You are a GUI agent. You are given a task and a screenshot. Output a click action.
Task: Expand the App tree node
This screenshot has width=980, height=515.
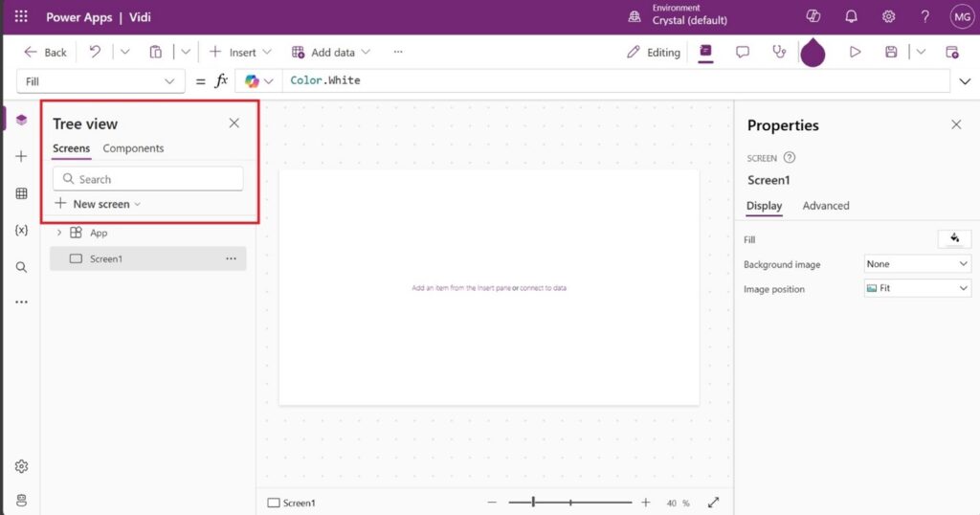click(x=58, y=233)
